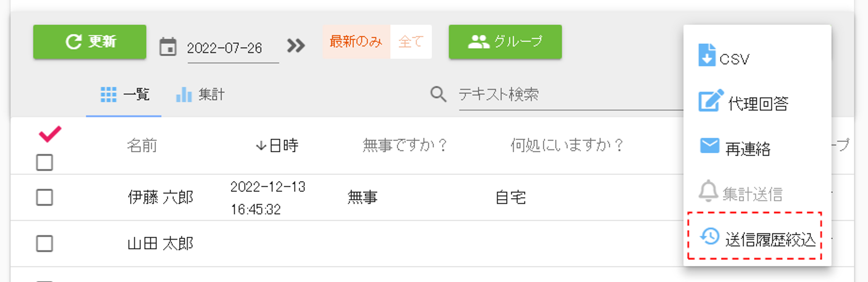Click the 再連絡 envelope icon
This screenshot has width=868, height=282.
coord(710,146)
